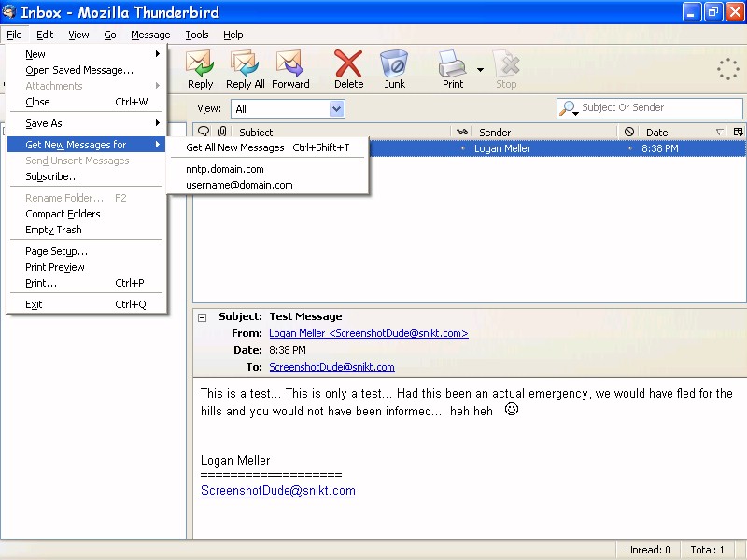This screenshot has width=747, height=560.
Task: Click the Print toolbar icon
Action: (x=452, y=69)
